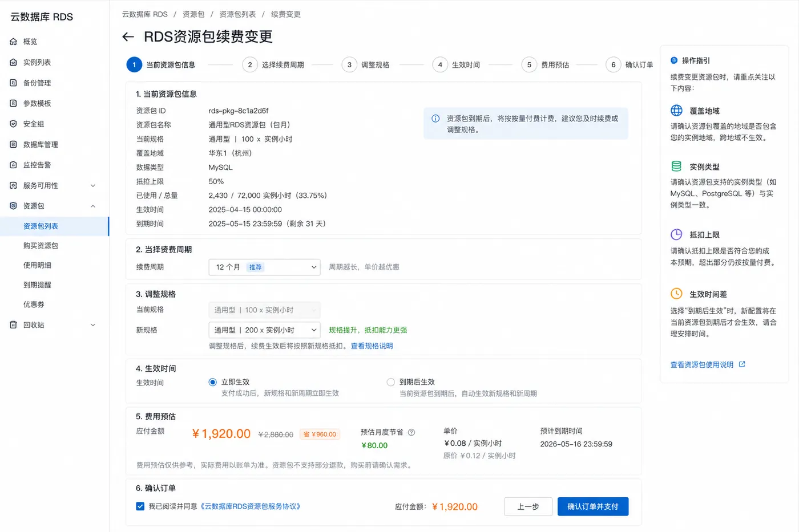799x532 pixels.
Task: Click the 参数模板 sidebar icon
Action: coord(13,103)
